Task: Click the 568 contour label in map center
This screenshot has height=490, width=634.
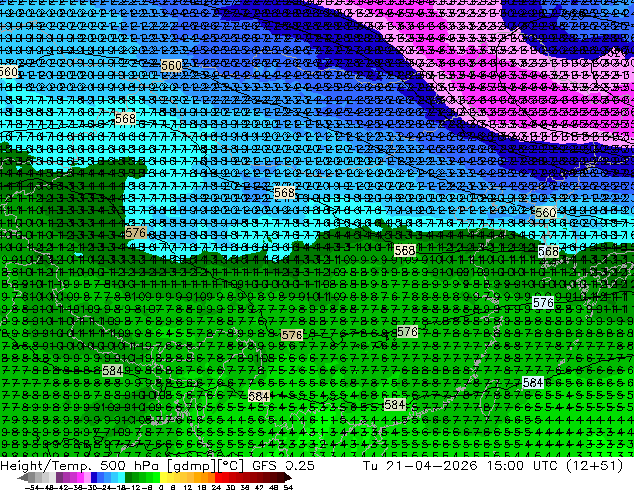Action: click(284, 192)
